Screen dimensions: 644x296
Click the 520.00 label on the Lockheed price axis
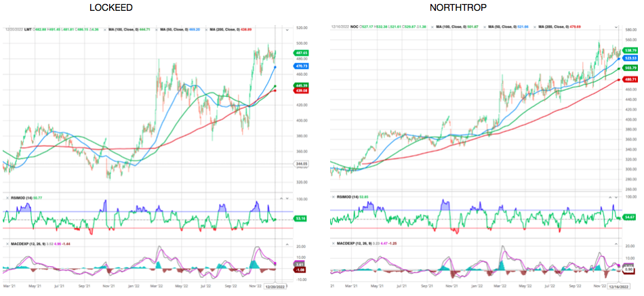[302, 28]
